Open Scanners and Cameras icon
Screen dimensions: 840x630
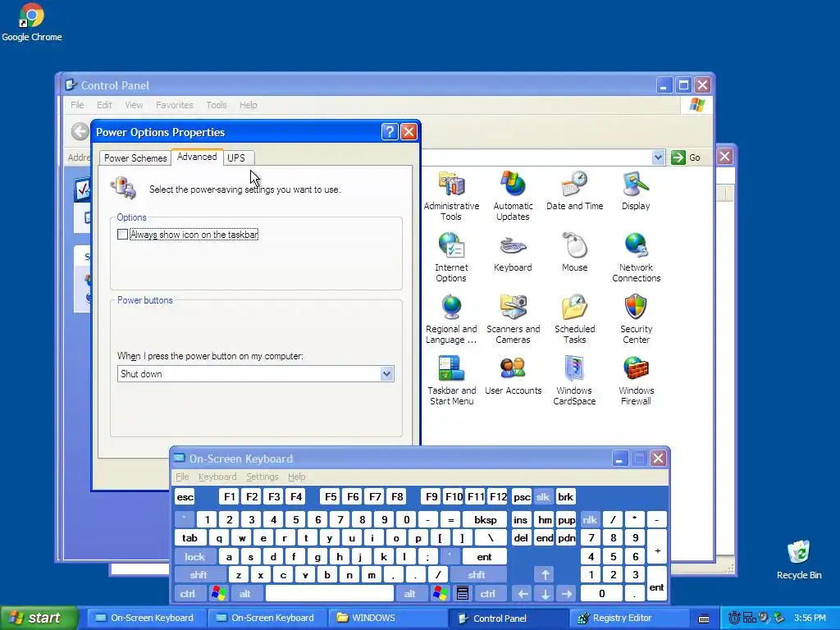click(513, 319)
